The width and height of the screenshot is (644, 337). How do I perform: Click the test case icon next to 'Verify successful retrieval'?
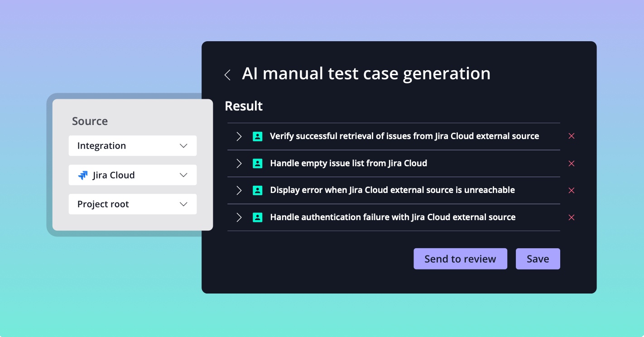pos(258,136)
